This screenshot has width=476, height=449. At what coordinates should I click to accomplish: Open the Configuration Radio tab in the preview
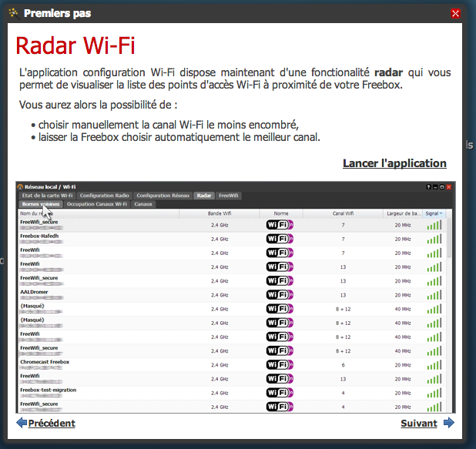tap(105, 196)
